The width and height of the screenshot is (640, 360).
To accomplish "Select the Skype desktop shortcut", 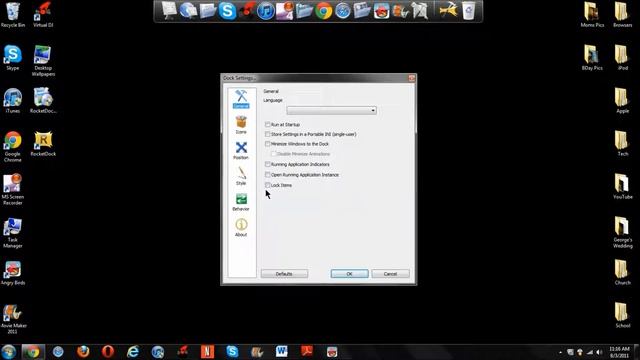I will click(x=13, y=58).
